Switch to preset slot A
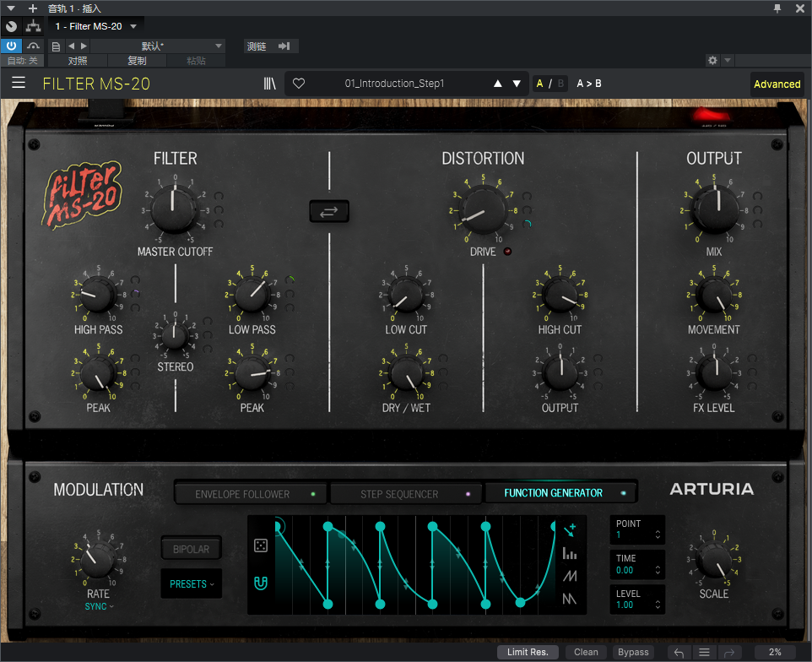This screenshot has width=812, height=662. click(540, 84)
